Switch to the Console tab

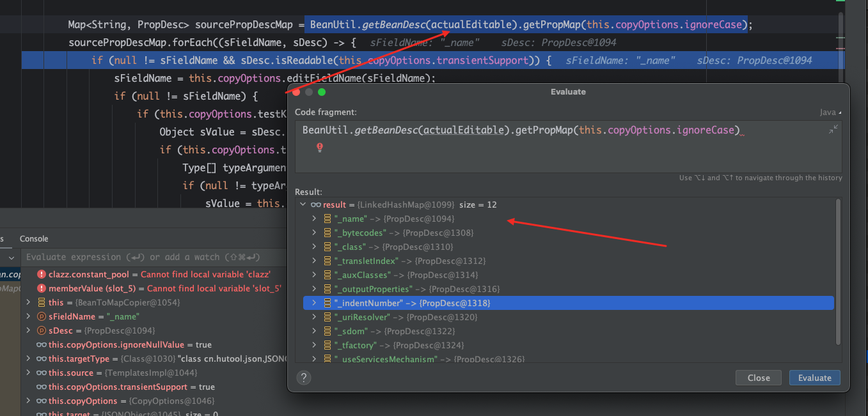click(x=34, y=238)
